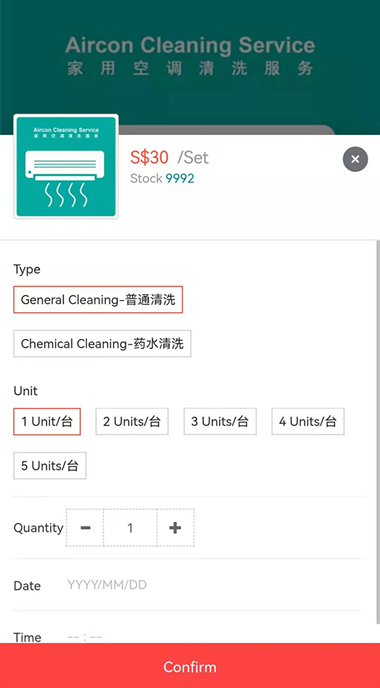Click the Stock 9992 label
The width and height of the screenshot is (380, 688).
click(162, 179)
